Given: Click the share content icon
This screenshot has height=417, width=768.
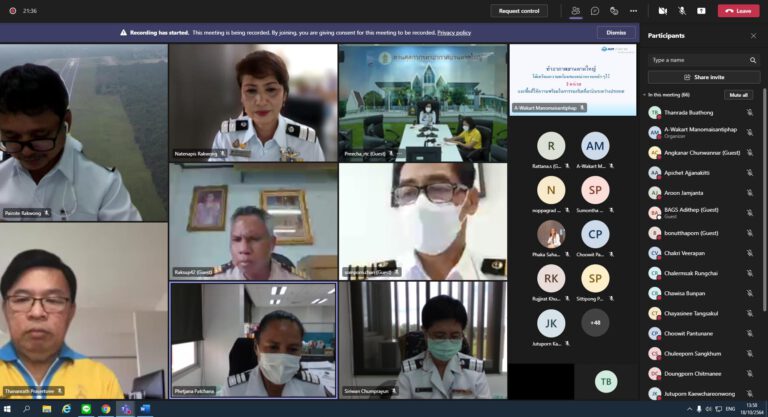Looking at the screenshot, I should coord(701,11).
